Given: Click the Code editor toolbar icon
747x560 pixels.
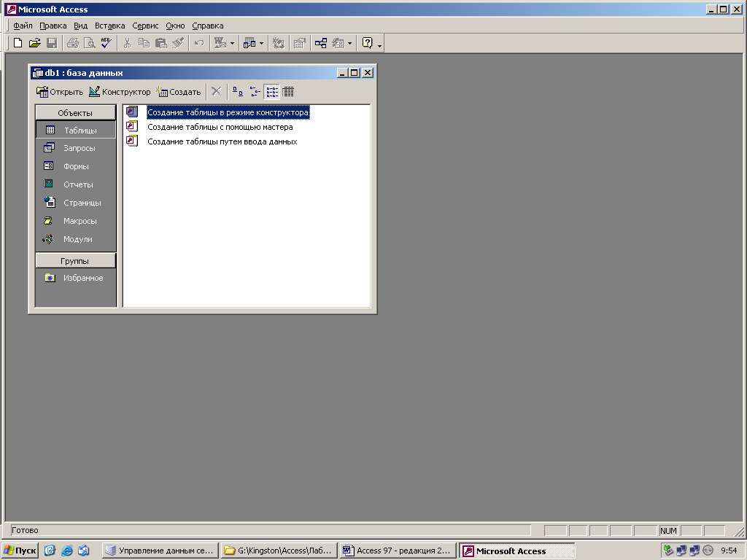Looking at the screenshot, I should pyautogui.click(x=278, y=43).
